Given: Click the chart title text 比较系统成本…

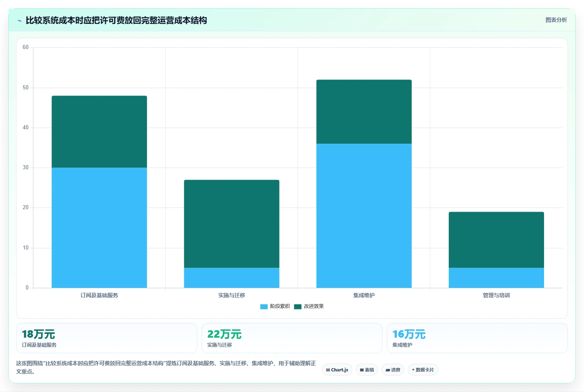Looking at the screenshot, I should point(116,20).
